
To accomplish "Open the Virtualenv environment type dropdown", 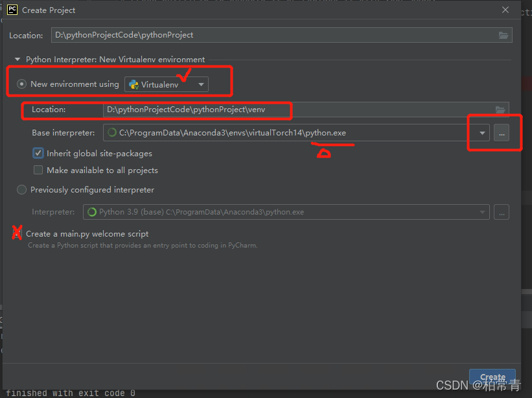I will click(167, 84).
